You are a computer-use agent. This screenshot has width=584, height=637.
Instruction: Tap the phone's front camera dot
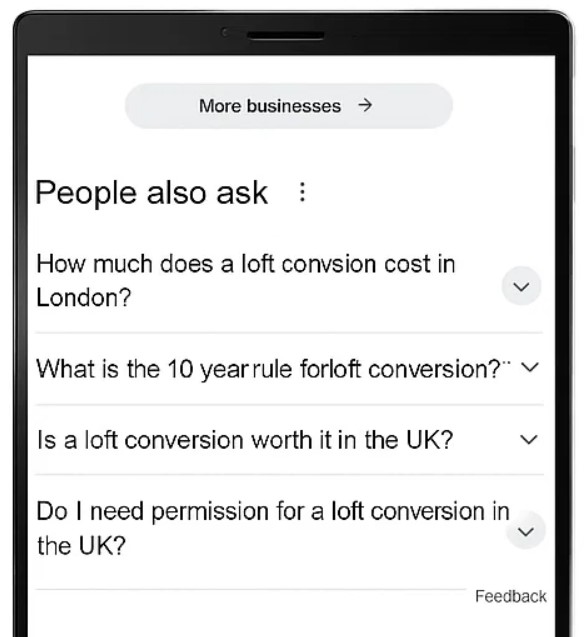tap(225, 32)
